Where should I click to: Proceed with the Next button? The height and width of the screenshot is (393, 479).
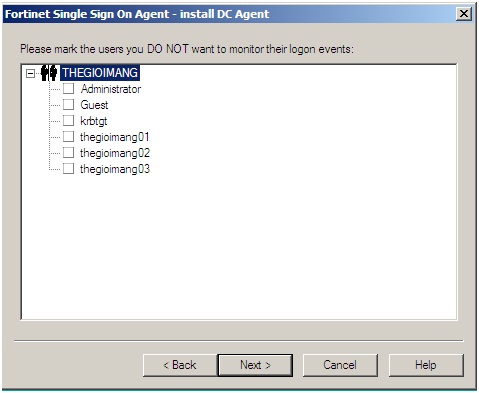pos(255,365)
